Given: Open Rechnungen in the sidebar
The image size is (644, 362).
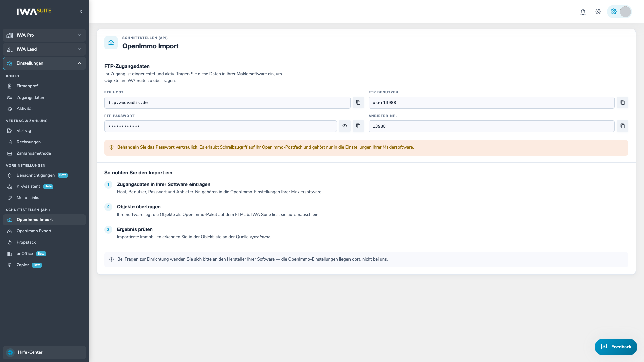Looking at the screenshot, I should (44, 142).
